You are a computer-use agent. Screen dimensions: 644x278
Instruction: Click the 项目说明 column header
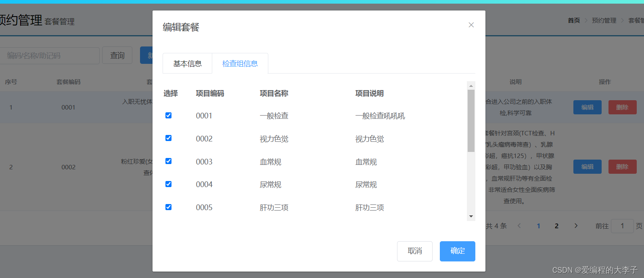click(370, 93)
